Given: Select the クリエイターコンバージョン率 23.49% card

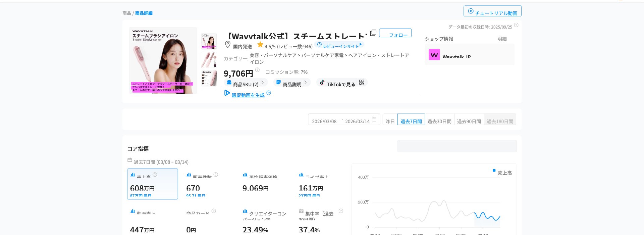Looking at the screenshot, I should 265,220.
